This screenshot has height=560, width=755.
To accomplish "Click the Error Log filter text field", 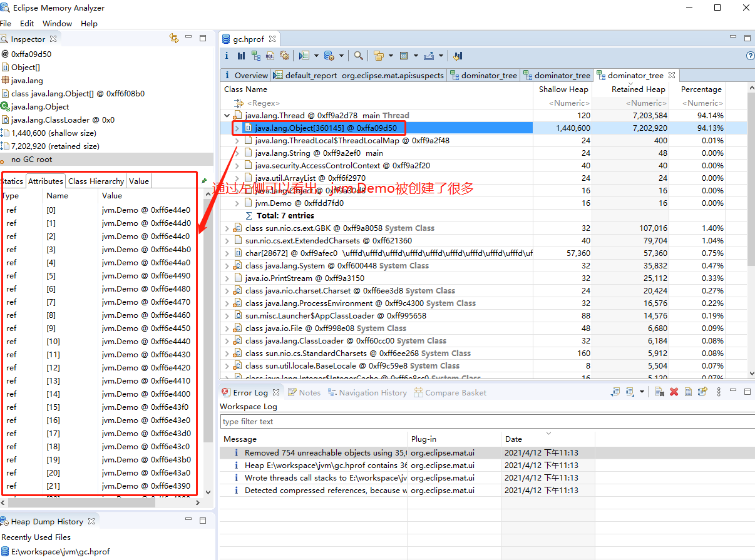I will pos(487,421).
